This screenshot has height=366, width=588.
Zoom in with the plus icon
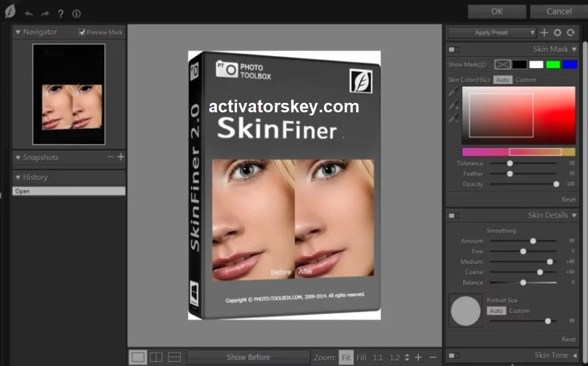[418, 357]
